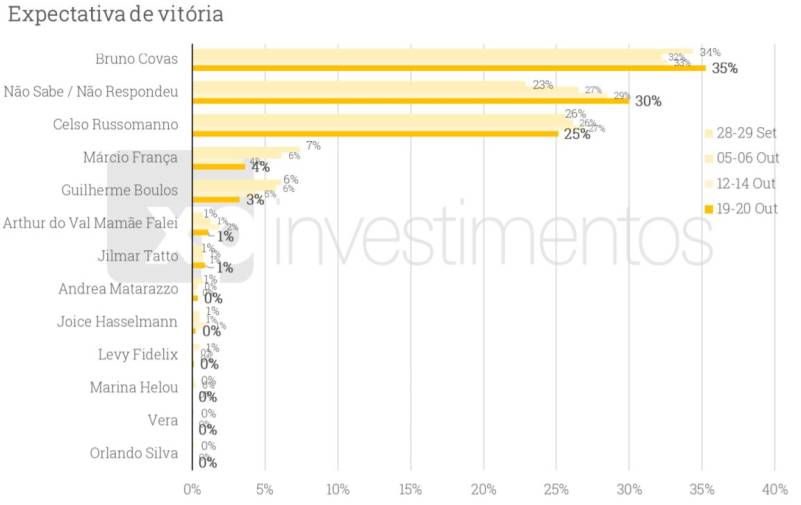The height and width of the screenshot is (505, 801).
Task: Click the 20% tick on the horizontal axis
Action: coord(483,490)
